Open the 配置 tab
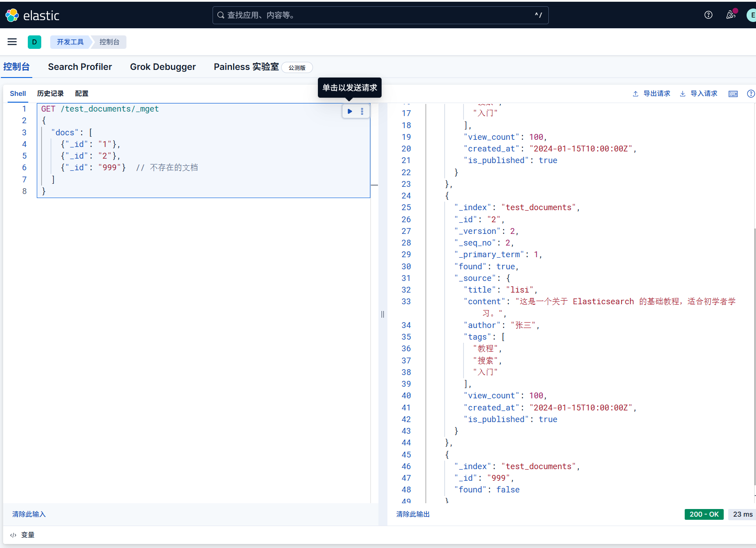The height and width of the screenshot is (548, 756). click(x=82, y=94)
